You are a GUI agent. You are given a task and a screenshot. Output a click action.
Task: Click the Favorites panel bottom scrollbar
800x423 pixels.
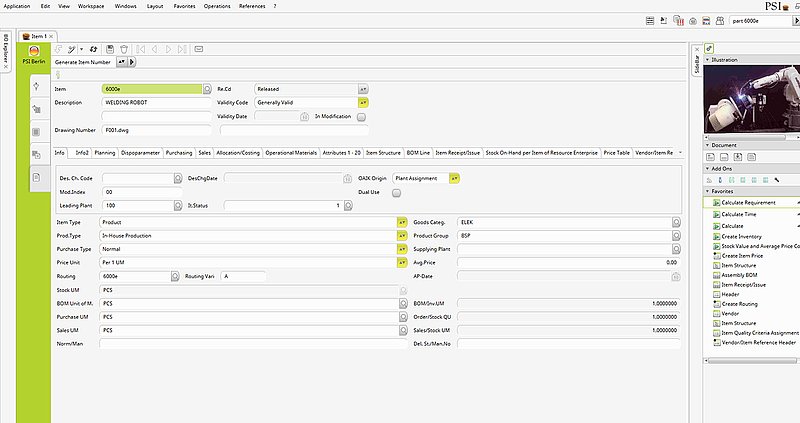pyautogui.click(x=753, y=360)
